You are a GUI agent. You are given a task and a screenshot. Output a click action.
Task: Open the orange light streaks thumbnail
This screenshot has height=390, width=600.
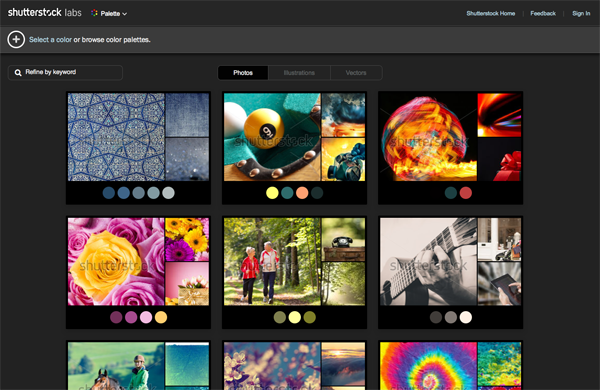point(499,115)
